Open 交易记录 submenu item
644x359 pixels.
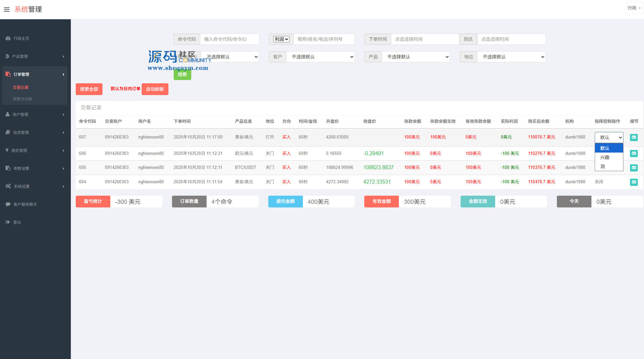(x=21, y=87)
